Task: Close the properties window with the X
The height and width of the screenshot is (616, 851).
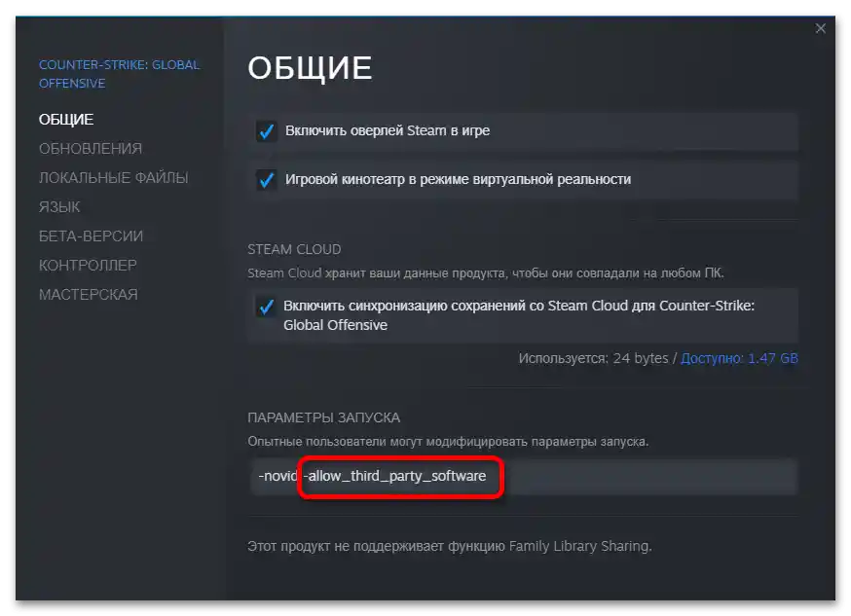Action: point(820,28)
